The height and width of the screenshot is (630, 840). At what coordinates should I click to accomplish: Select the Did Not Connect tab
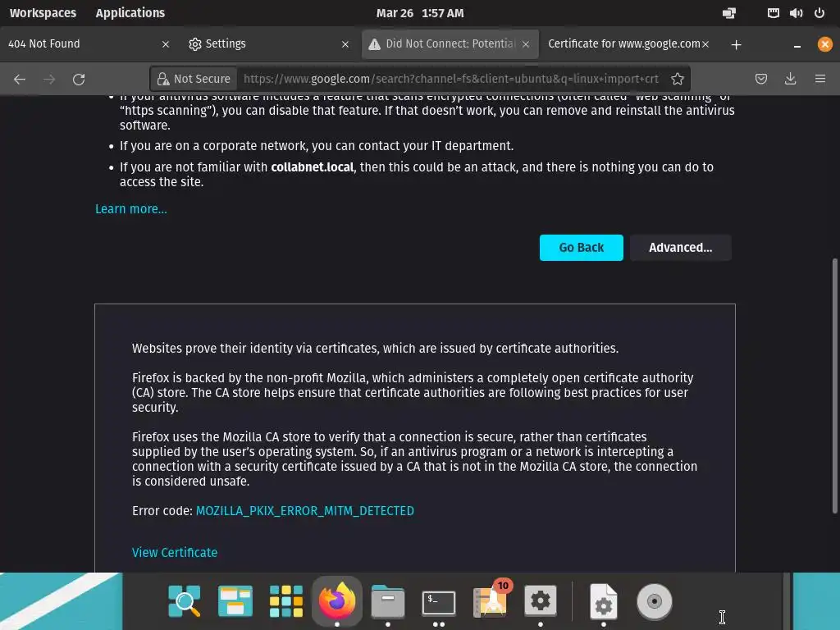[x=450, y=44]
